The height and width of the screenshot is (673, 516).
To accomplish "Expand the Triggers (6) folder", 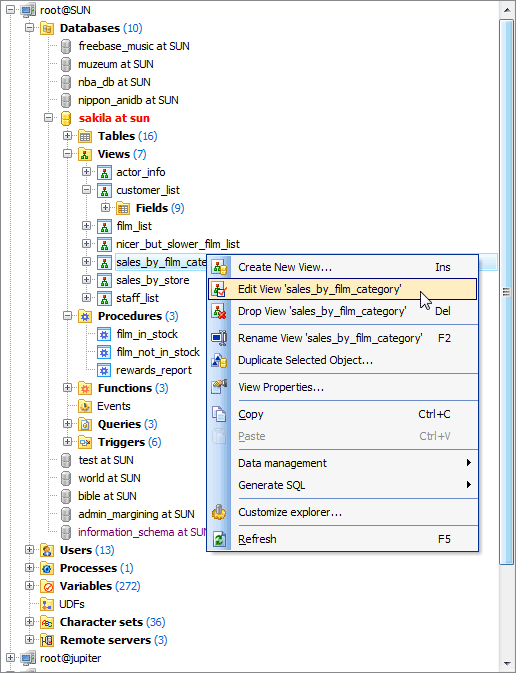I will (67, 442).
